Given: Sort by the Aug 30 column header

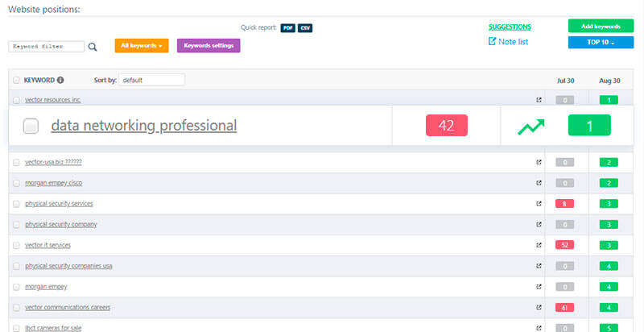Looking at the screenshot, I should click(610, 81).
